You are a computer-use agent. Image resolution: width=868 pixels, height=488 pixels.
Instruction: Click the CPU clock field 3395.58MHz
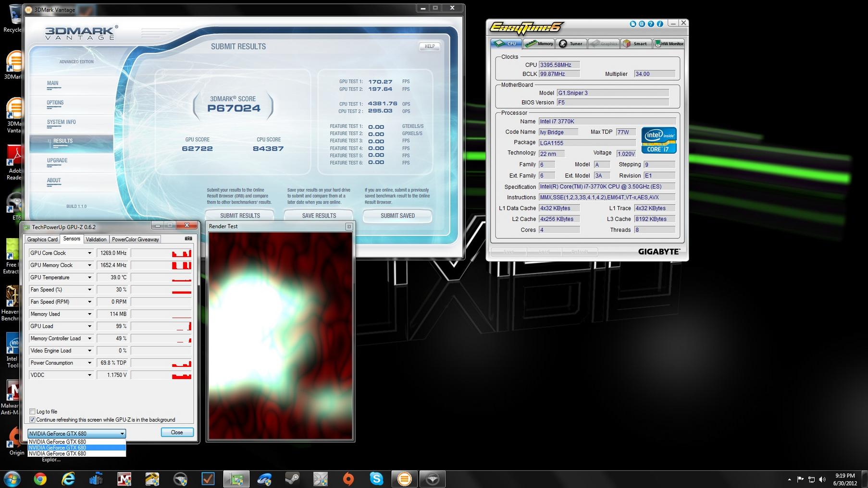(559, 65)
